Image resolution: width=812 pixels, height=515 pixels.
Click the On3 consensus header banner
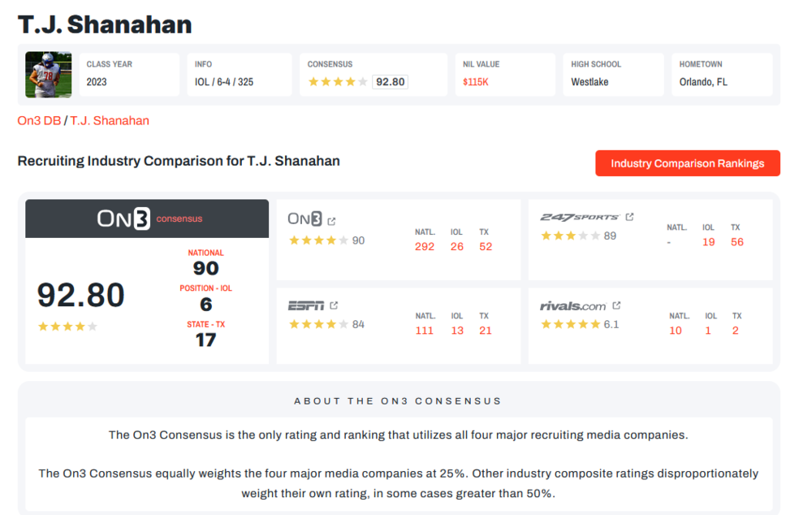(x=147, y=219)
